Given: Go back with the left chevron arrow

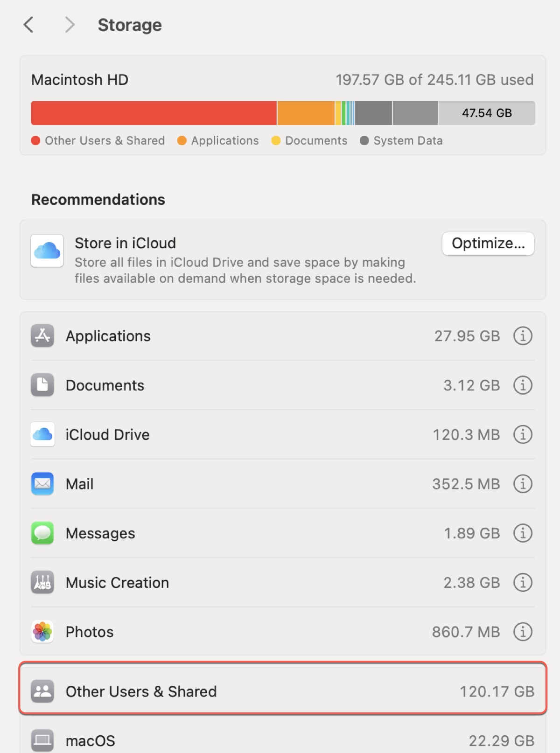Looking at the screenshot, I should pos(28,25).
